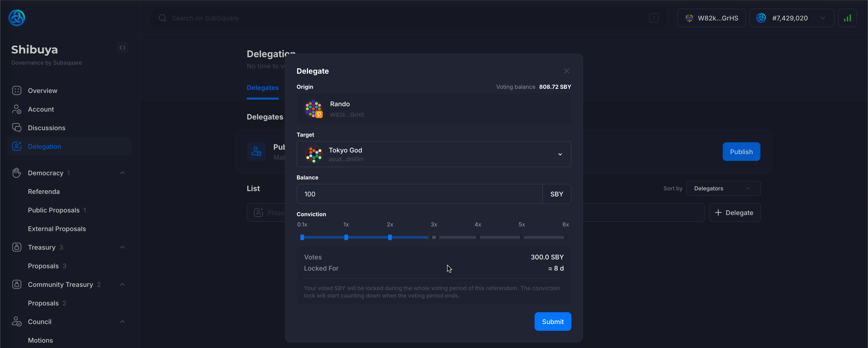Open Sort by Delegators dropdown

tap(723, 189)
